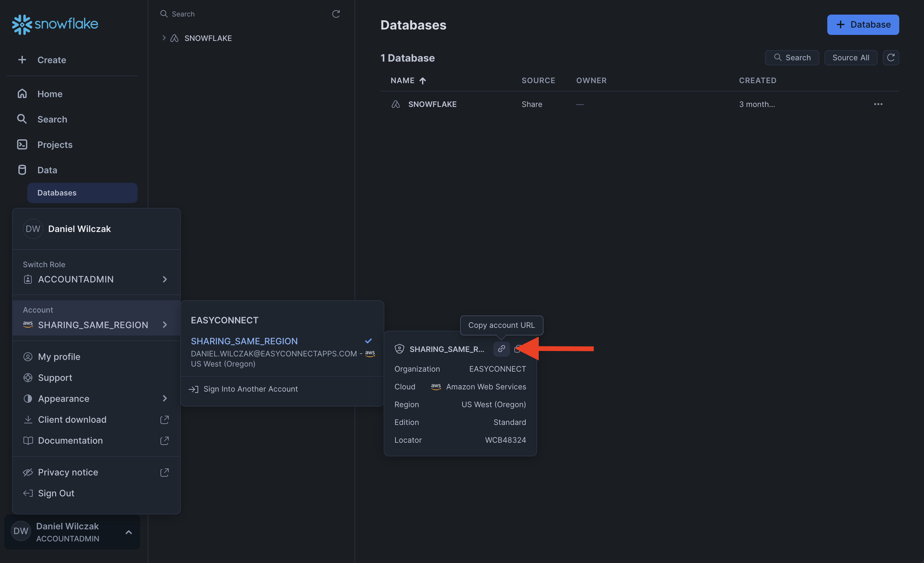Click the Locator value WCB48324
924x563 pixels.
tap(505, 440)
